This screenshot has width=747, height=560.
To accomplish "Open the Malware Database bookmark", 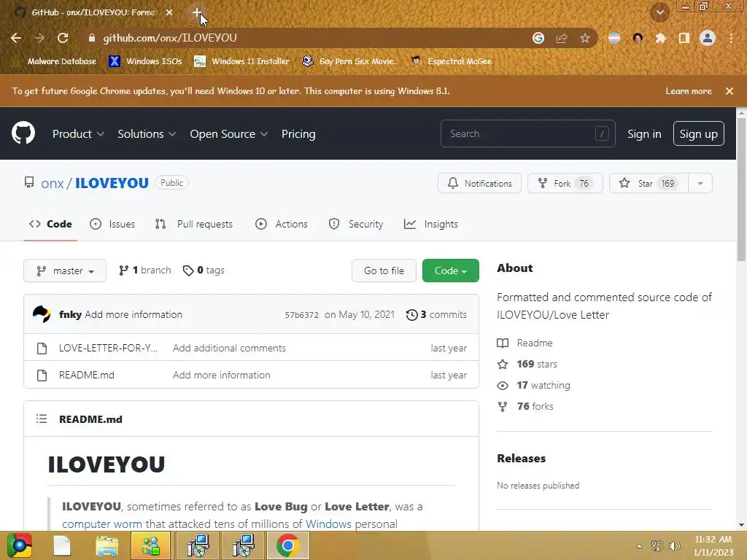I will pyautogui.click(x=55, y=61).
